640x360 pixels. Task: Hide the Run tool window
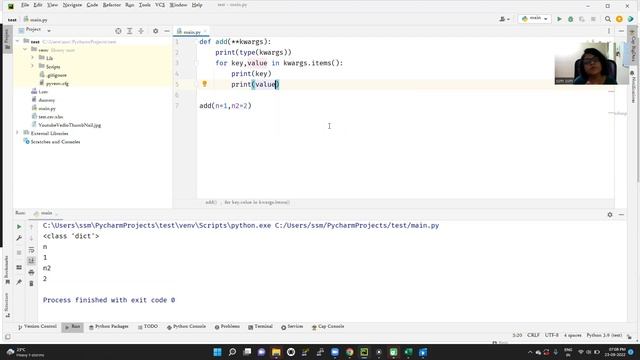point(621,215)
